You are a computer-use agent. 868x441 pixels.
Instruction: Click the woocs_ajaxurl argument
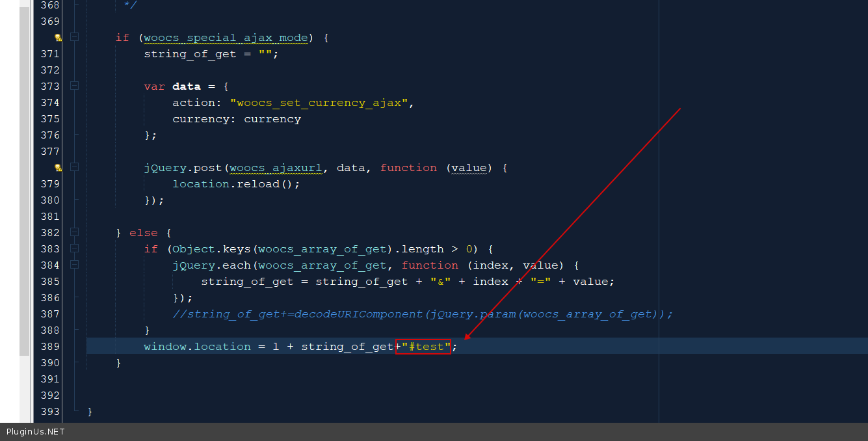click(276, 168)
